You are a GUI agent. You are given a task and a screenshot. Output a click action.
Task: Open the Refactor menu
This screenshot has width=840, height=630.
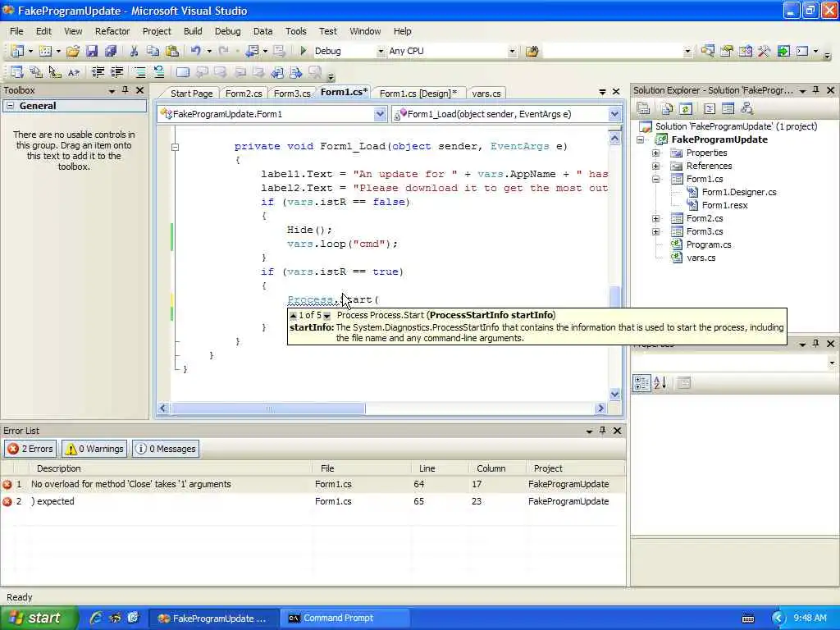point(112,31)
